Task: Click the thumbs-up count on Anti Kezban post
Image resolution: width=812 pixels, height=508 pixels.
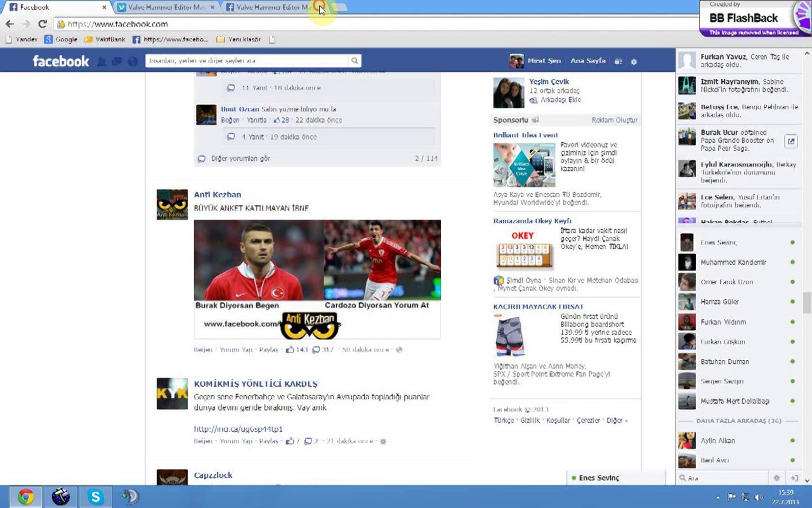Action: (297, 350)
